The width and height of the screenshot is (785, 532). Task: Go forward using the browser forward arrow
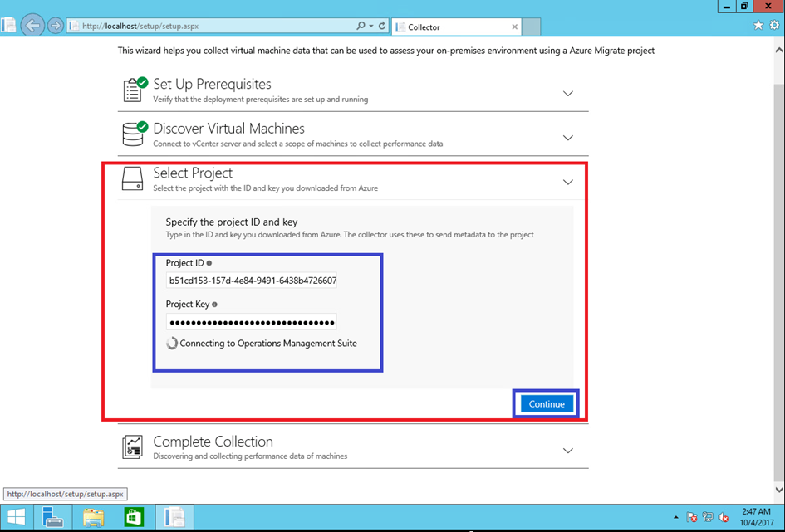click(x=55, y=26)
